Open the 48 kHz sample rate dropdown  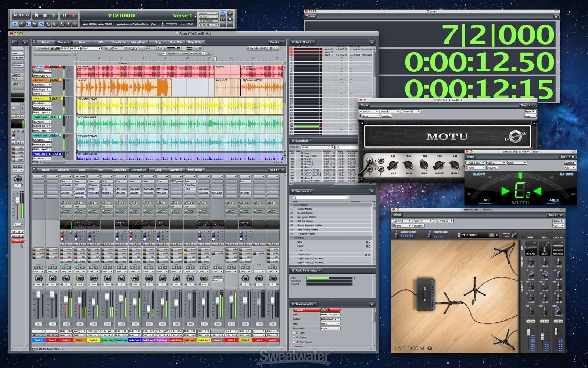[x=208, y=17]
